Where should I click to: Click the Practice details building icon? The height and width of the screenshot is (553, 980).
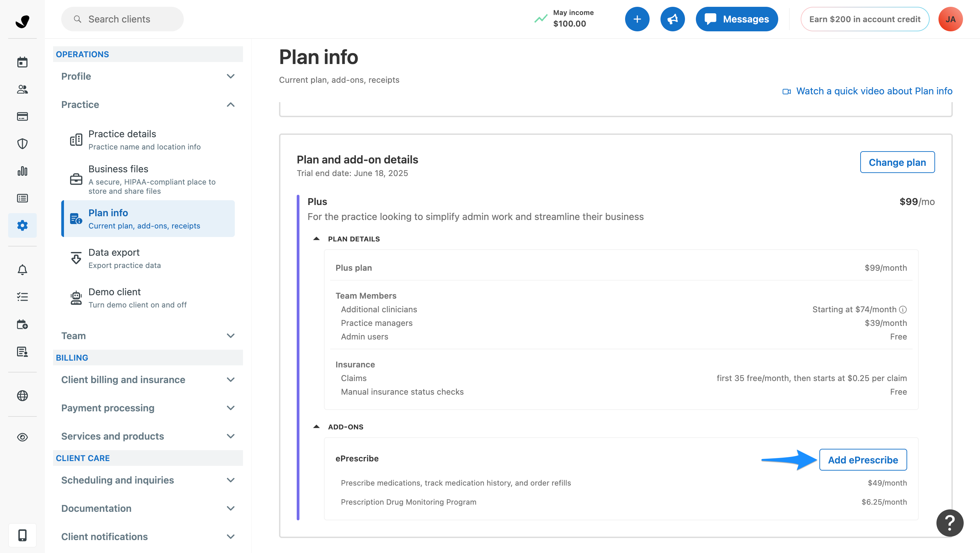tap(76, 140)
